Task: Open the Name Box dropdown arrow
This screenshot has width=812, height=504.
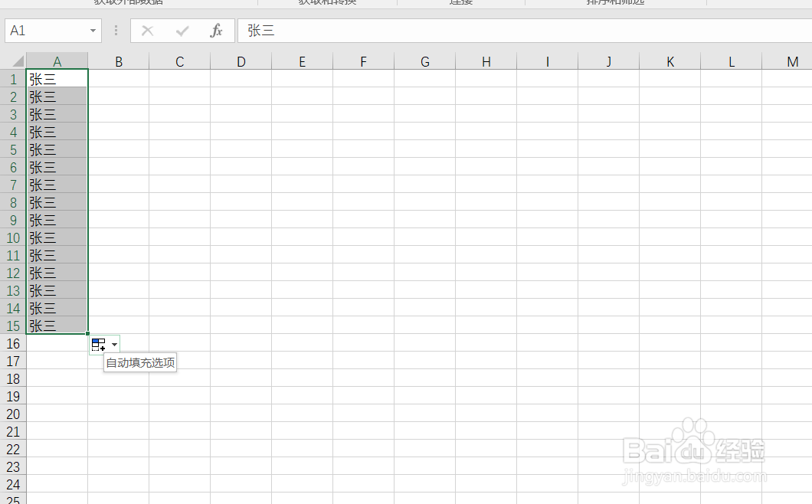Action: [x=93, y=31]
